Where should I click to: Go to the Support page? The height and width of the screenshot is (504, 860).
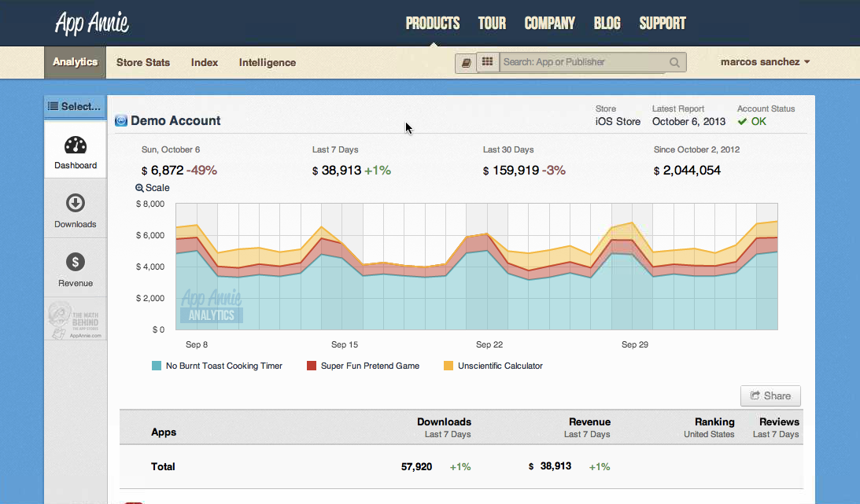click(663, 23)
